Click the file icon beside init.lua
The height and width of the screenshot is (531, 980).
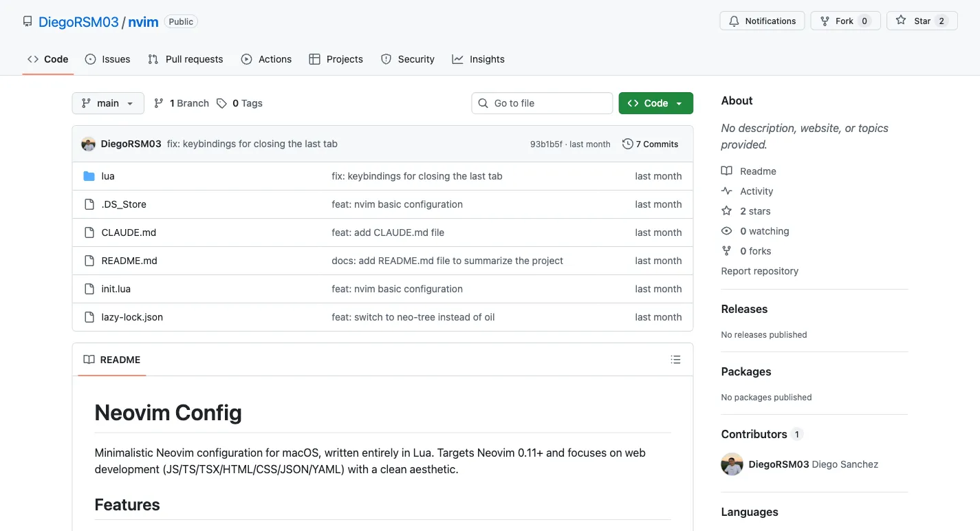pos(89,289)
